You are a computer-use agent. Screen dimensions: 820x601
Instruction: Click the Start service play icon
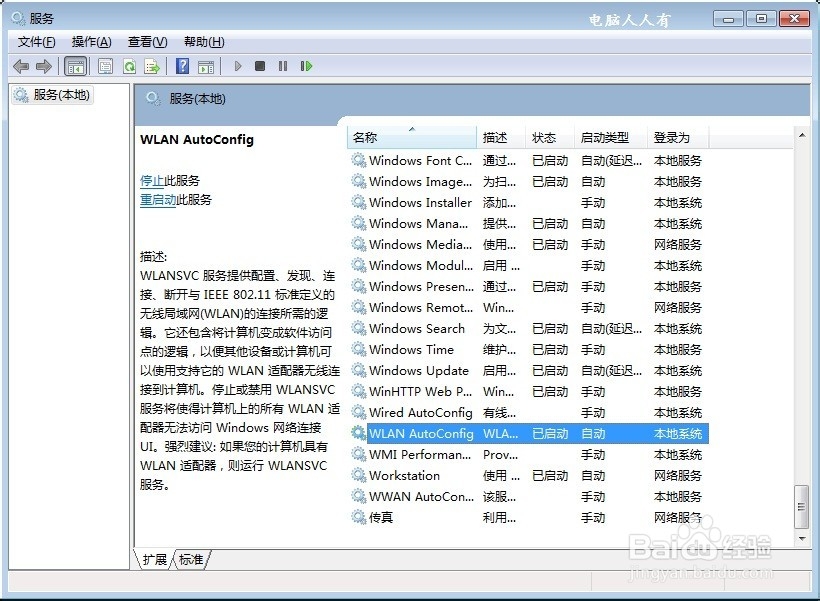pyautogui.click(x=238, y=66)
